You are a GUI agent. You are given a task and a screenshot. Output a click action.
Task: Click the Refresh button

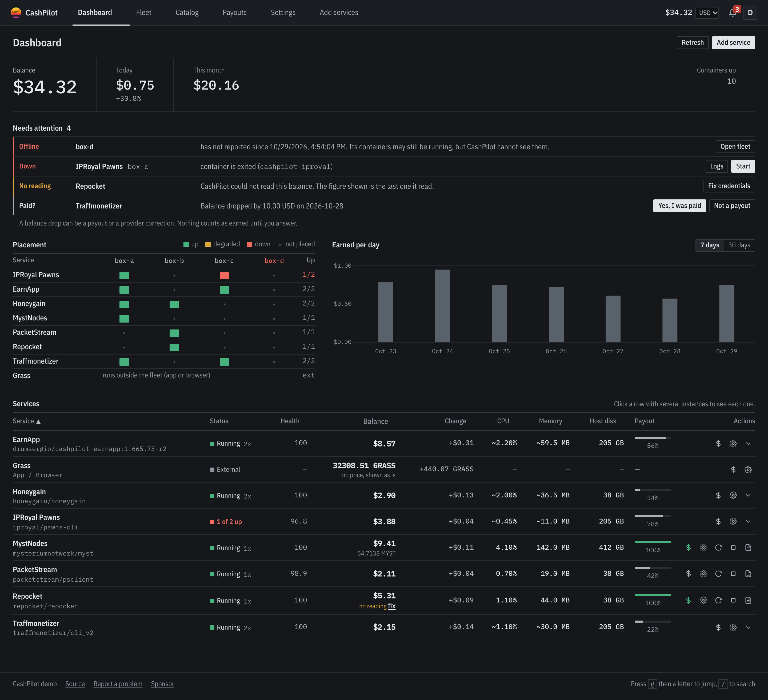click(692, 43)
